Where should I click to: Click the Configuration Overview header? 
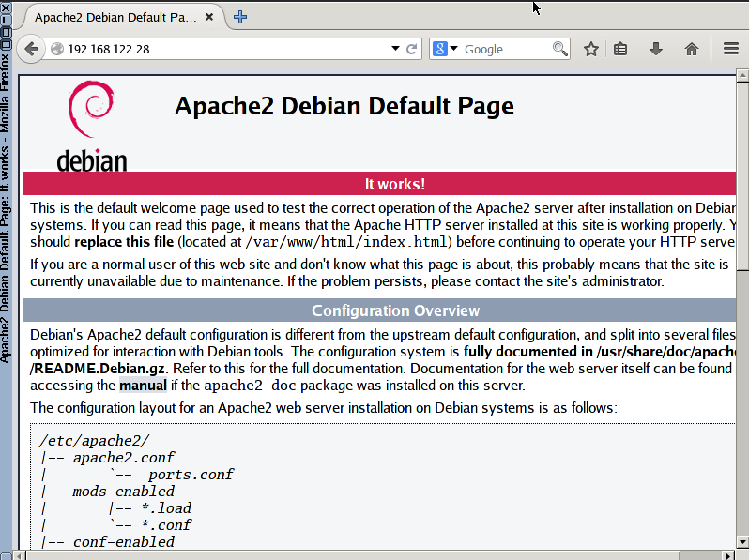point(395,310)
